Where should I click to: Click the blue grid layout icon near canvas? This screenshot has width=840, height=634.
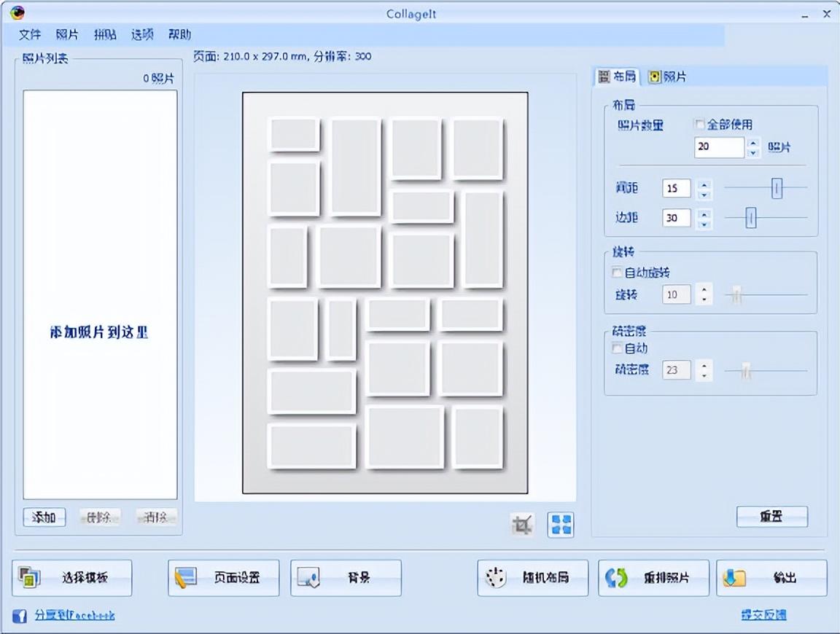[x=560, y=524]
